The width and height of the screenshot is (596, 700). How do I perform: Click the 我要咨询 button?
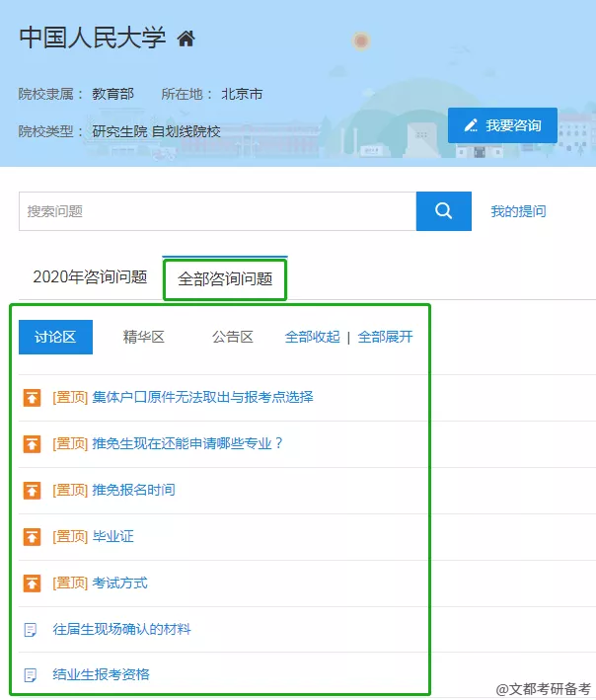click(503, 125)
